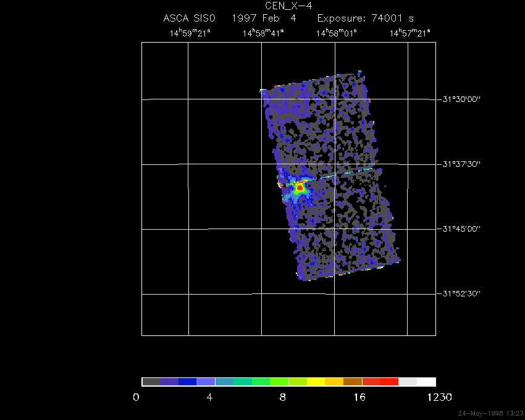This screenshot has width=525, height=420.
Task: Select the pure yellow color bar segment
Action: pyautogui.click(x=316, y=382)
